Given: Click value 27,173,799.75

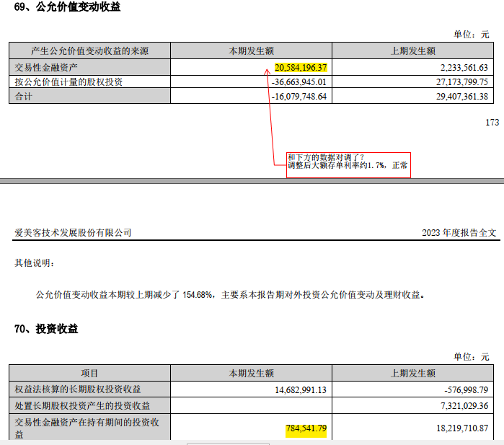Looking at the screenshot, I should 462,82.
